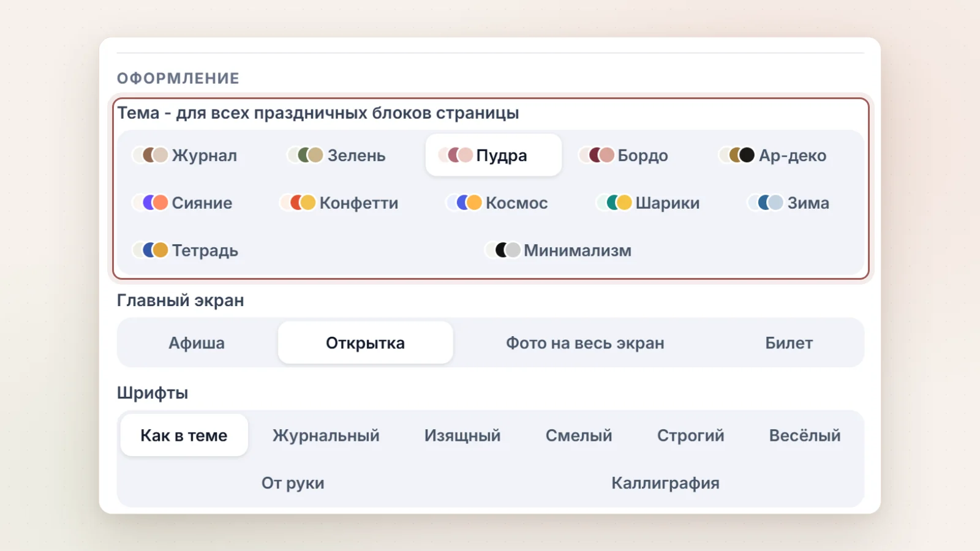Click the Сияние theme color dots
The height and width of the screenshot is (551, 980).
151,203
